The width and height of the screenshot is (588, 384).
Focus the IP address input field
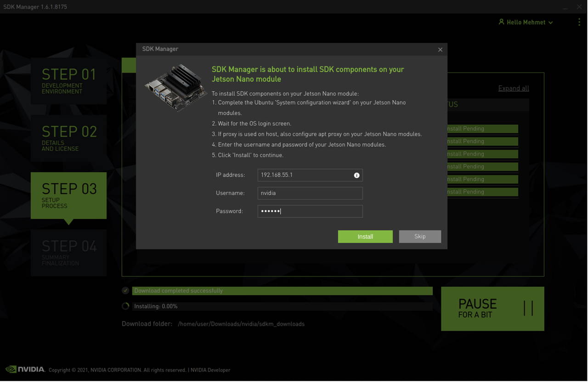click(310, 175)
